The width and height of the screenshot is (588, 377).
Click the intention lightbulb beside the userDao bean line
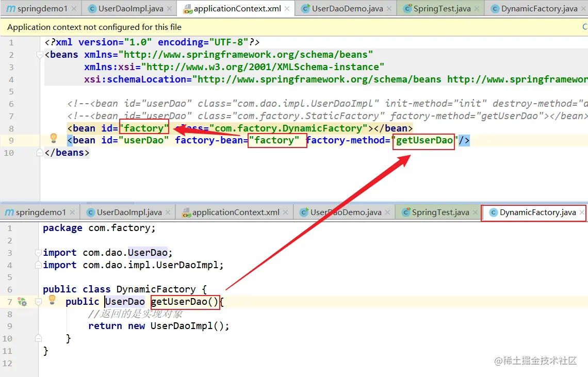click(x=54, y=138)
